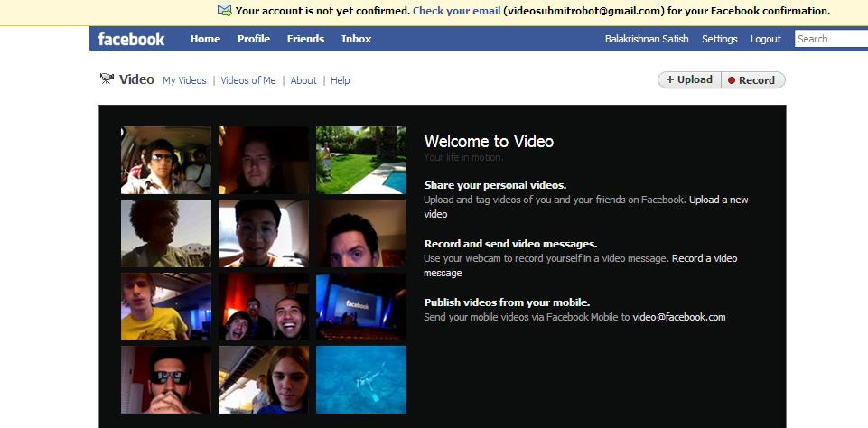The width and height of the screenshot is (868, 428).
Task: Open the About video link
Action: tap(303, 80)
